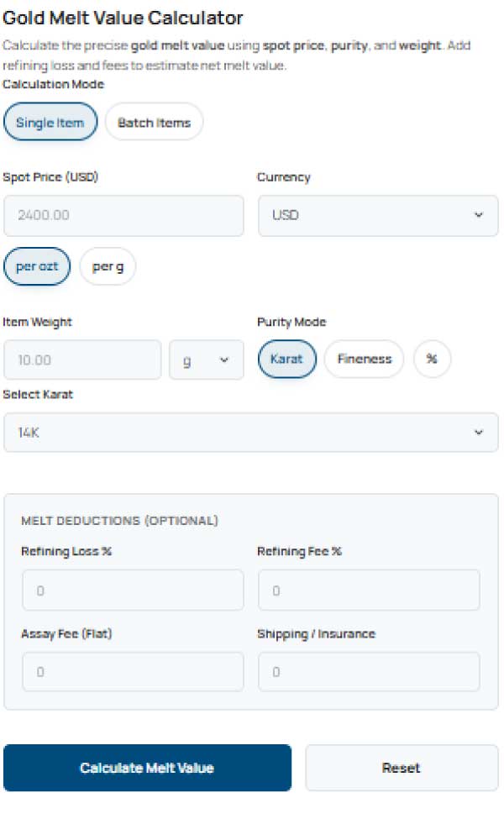Screen dimensions: 504x819
Task: Click the Item Weight input field
Action: pyautogui.click(x=82, y=360)
